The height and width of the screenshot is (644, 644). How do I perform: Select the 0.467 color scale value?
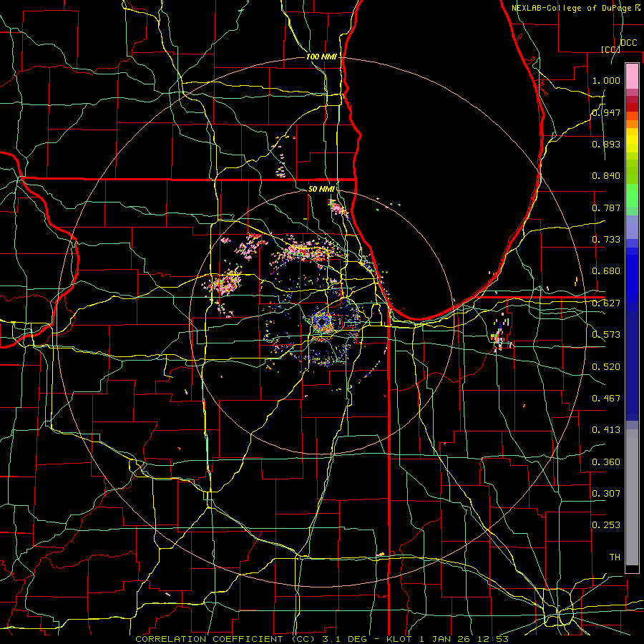[606, 399]
